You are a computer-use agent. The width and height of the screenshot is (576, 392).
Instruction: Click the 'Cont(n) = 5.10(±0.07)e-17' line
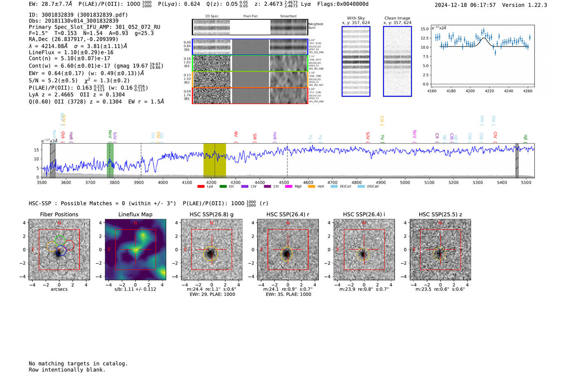[70, 58]
